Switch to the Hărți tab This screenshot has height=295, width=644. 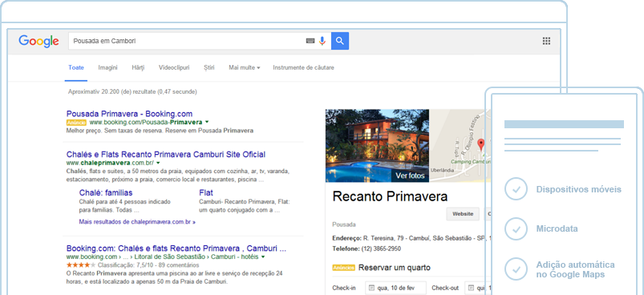click(x=138, y=67)
